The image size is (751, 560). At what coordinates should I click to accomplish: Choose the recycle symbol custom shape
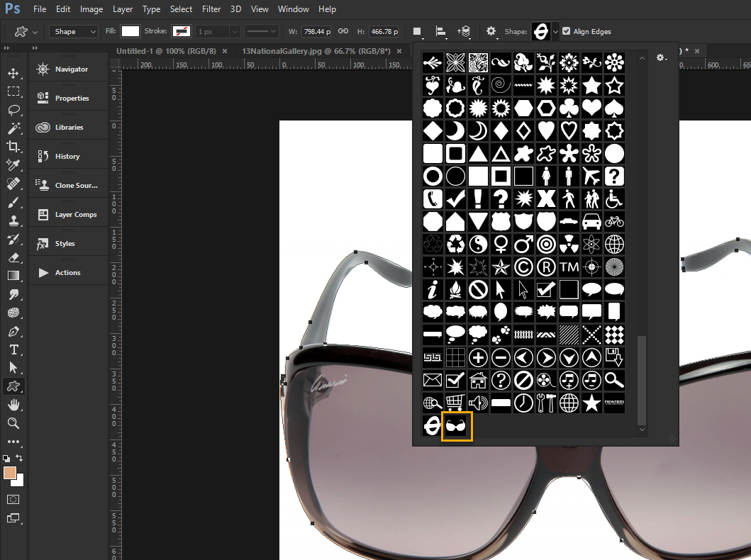[455, 245]
